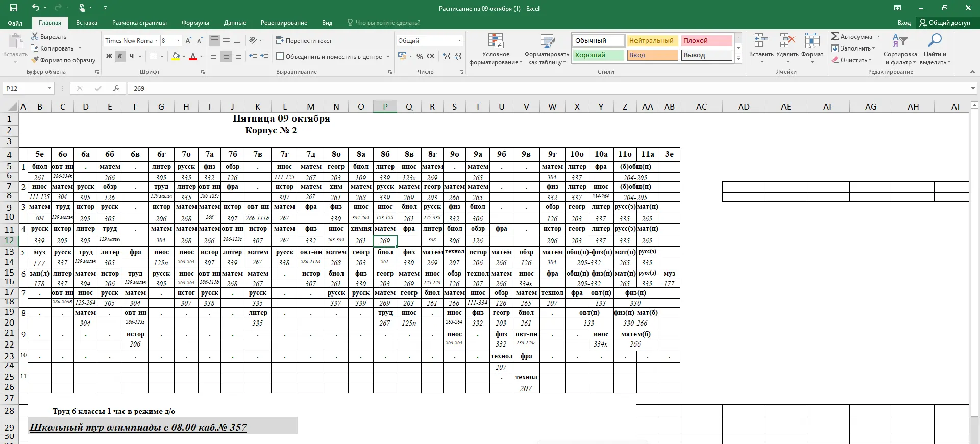Open Сортировка и фильтр
Viewport: 980px width, 444px height.
pos(900,50)
